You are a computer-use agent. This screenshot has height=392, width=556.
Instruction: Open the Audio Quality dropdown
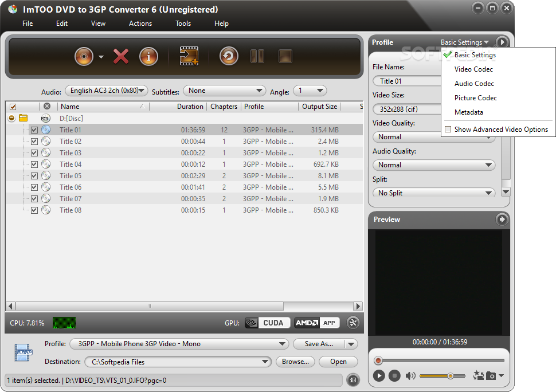[x=434, y=165]
